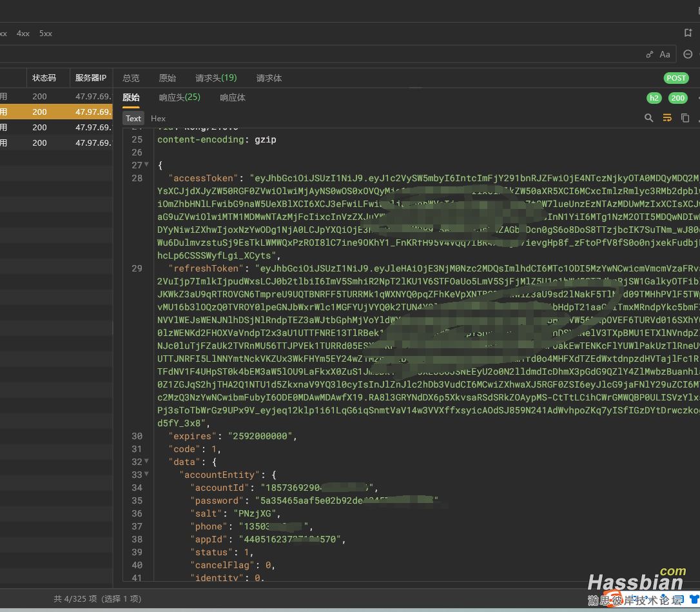
Task: Click the expires value 2592000000
Action: click(260, 436)
